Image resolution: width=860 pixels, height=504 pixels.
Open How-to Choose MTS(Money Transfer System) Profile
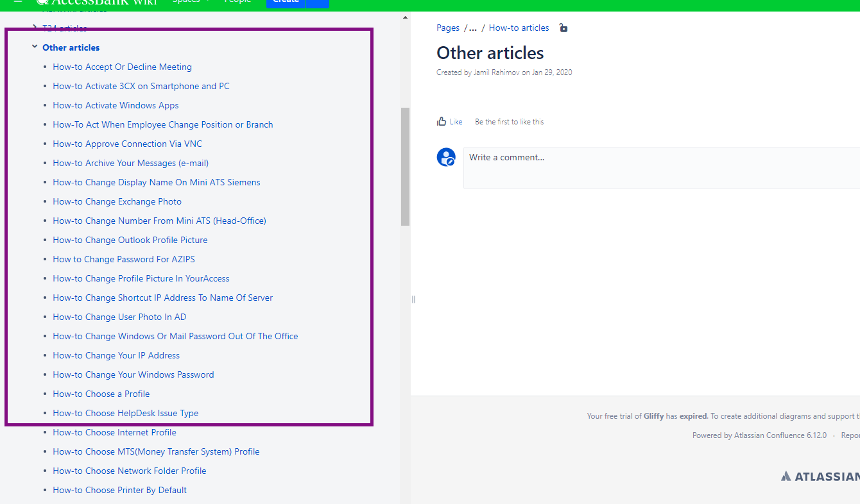pyautogui.click(x=157, y=451)
